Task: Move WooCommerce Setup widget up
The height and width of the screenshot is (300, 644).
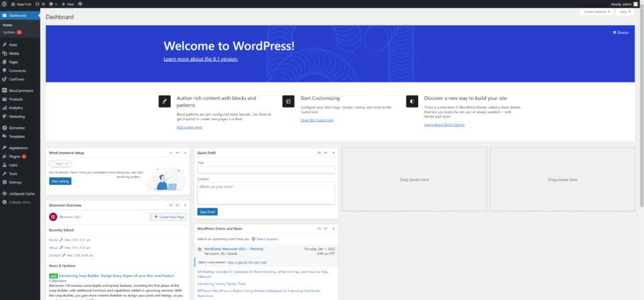Action: point(170,152)
